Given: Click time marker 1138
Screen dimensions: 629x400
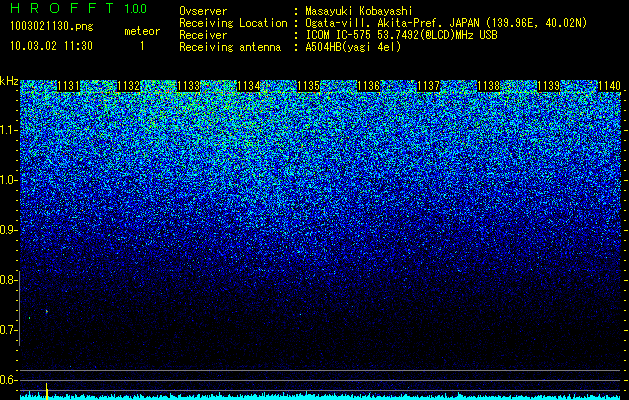Looking at the screenshot, I should coord(489,86).
